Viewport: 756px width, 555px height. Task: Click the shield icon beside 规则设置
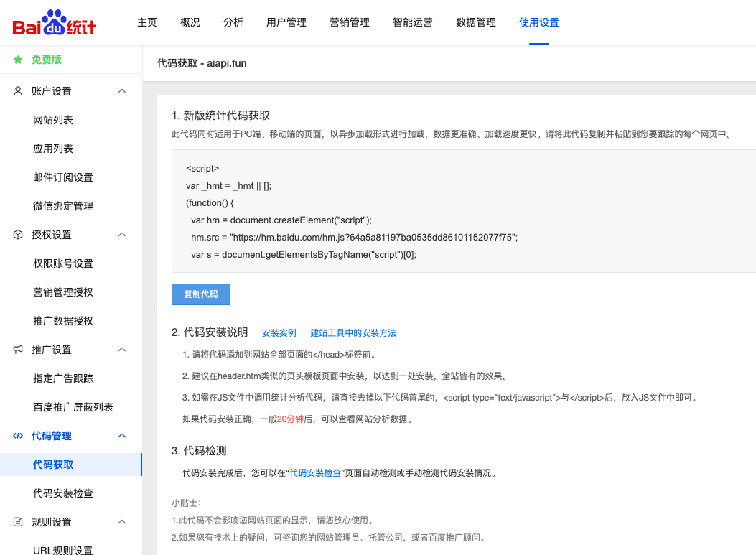pyautogui.click(x=18, y=522)
